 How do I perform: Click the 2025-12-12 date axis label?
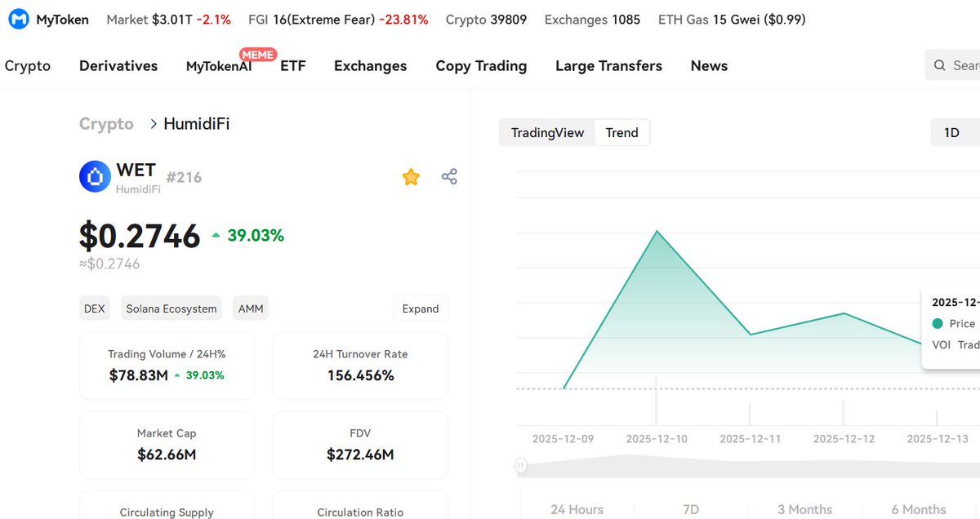(x=844, y=439)
